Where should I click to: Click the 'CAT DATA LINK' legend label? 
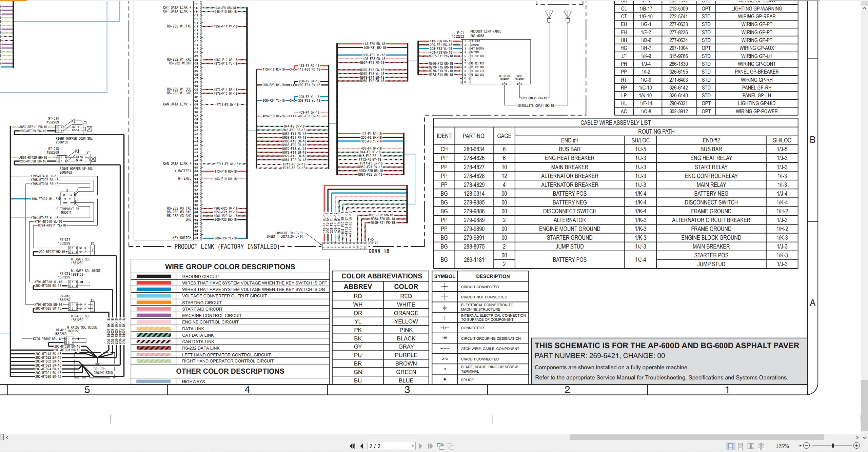[198, 335]
